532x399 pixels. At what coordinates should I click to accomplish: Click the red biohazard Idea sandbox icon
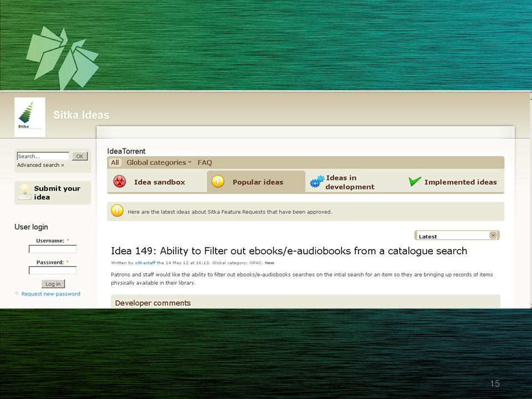coord(120,182)
